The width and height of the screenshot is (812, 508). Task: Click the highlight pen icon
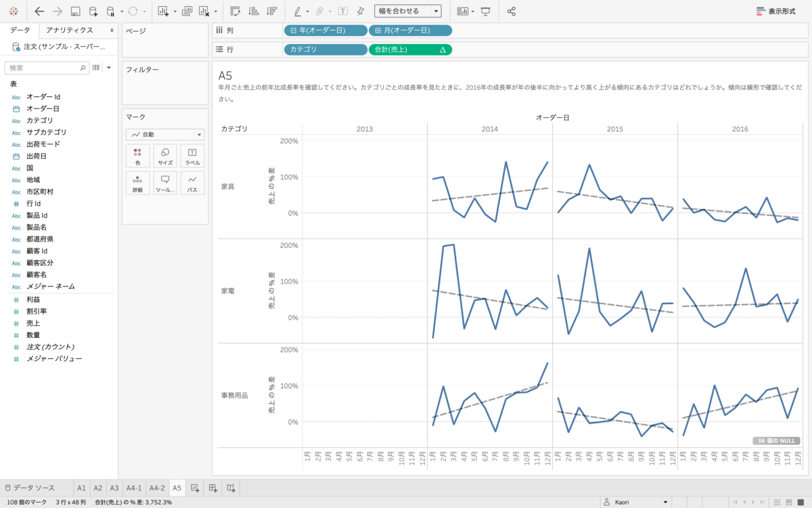click(298, 11)
